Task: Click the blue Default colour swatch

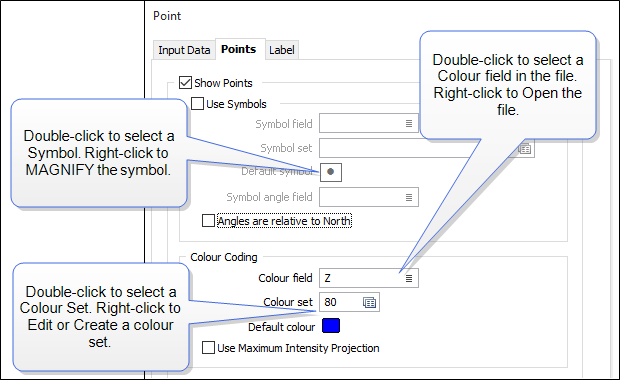Action: click(x=331, y=326)
